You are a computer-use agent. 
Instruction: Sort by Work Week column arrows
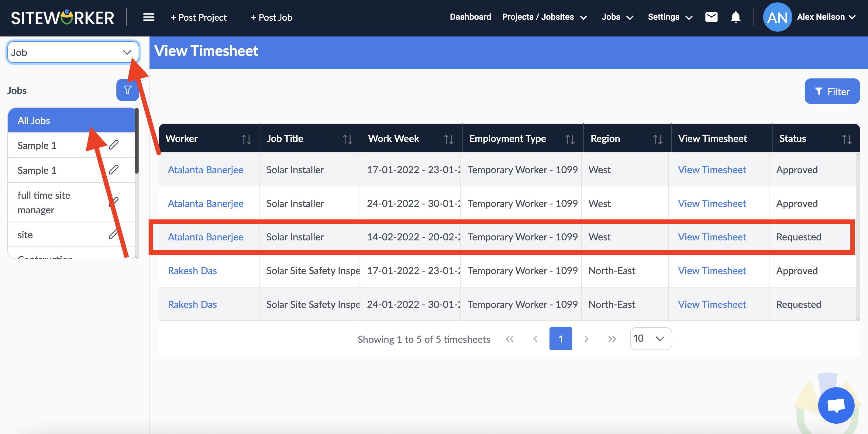click(449, 139)
